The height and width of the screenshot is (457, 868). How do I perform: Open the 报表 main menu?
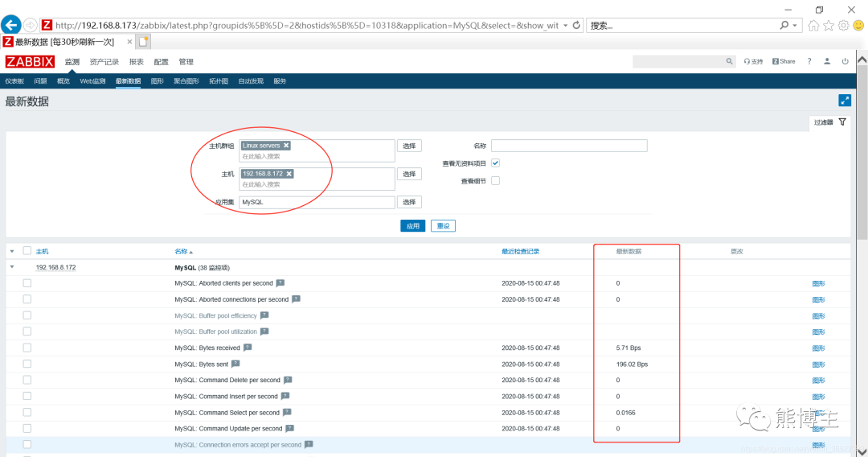tap(136, 61)
